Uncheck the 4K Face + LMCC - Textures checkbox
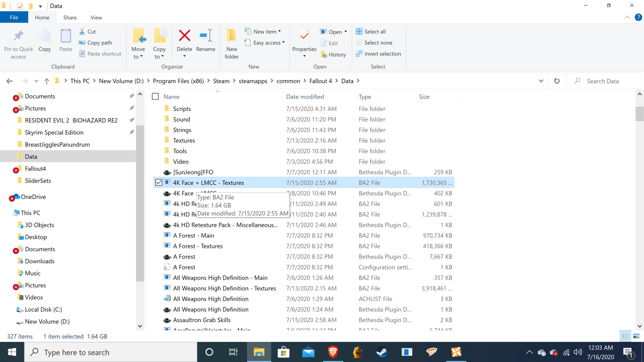Viewport: 644px width, 362px height. tap(159, 183)
